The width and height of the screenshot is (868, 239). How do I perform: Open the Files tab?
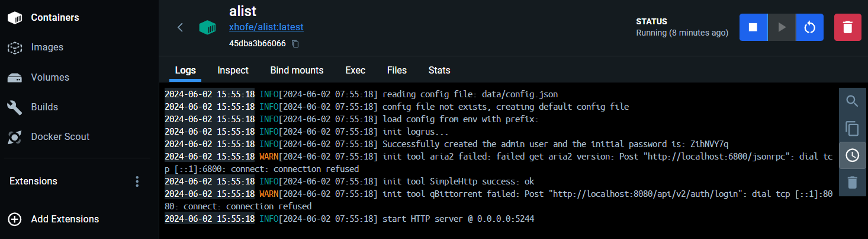[397, 70]
